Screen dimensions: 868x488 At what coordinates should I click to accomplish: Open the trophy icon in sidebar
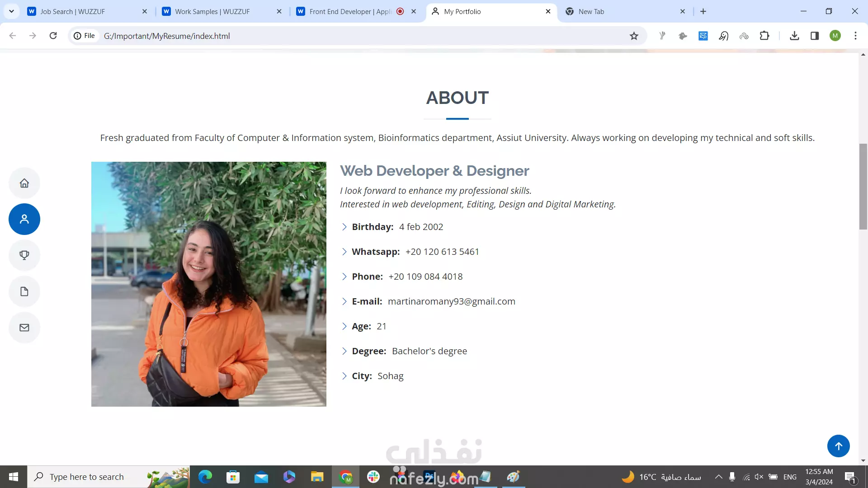pos(24,255)
